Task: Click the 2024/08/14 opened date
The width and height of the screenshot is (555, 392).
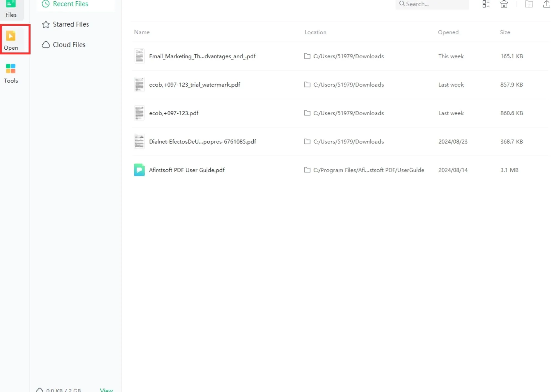Action: click(x=453, y=170)
